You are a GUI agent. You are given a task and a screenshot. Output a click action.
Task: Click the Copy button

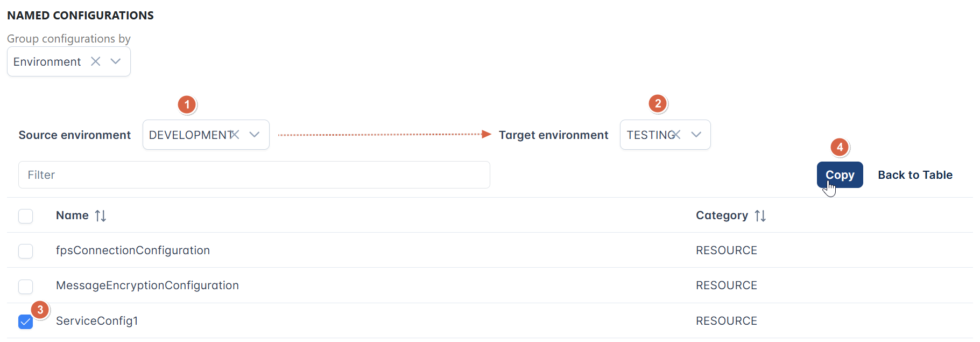[840, 175]
